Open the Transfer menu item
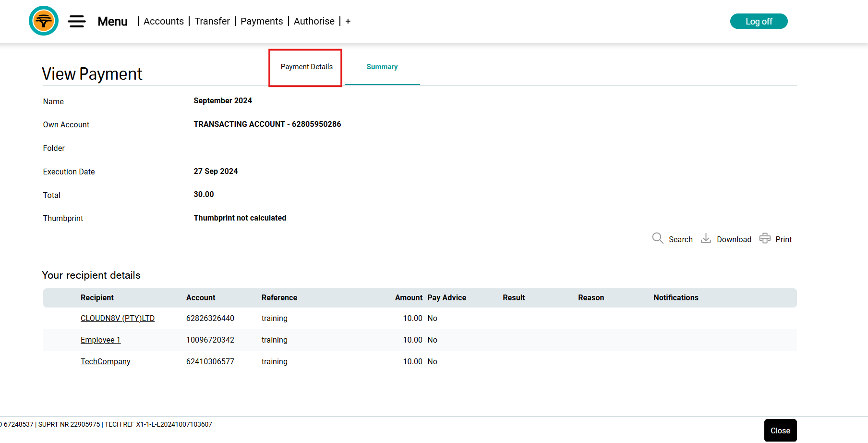The height and width of the screenshot is (443, 868). tap(212, 21)
